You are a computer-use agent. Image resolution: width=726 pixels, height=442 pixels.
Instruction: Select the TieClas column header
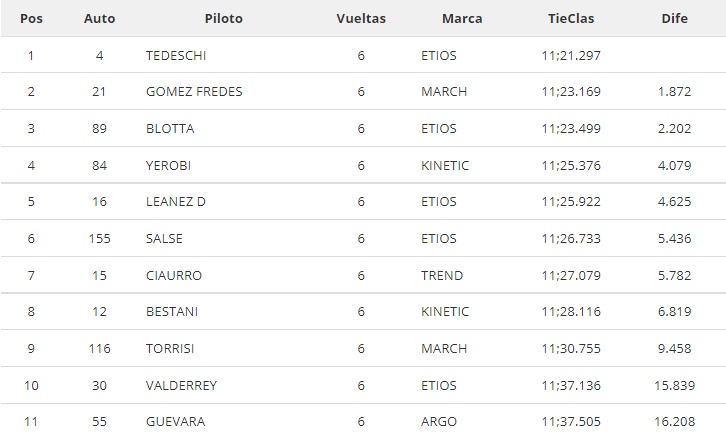click(571, 19)
